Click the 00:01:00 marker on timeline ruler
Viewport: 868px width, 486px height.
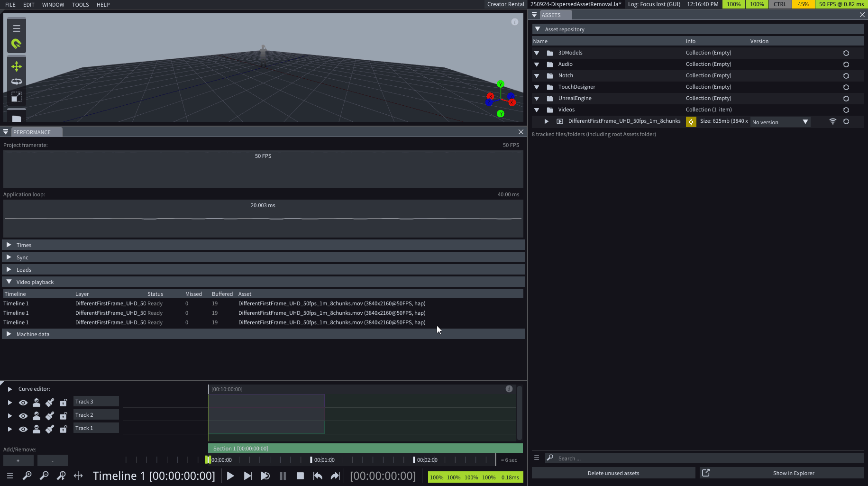[x=324, y=460]
